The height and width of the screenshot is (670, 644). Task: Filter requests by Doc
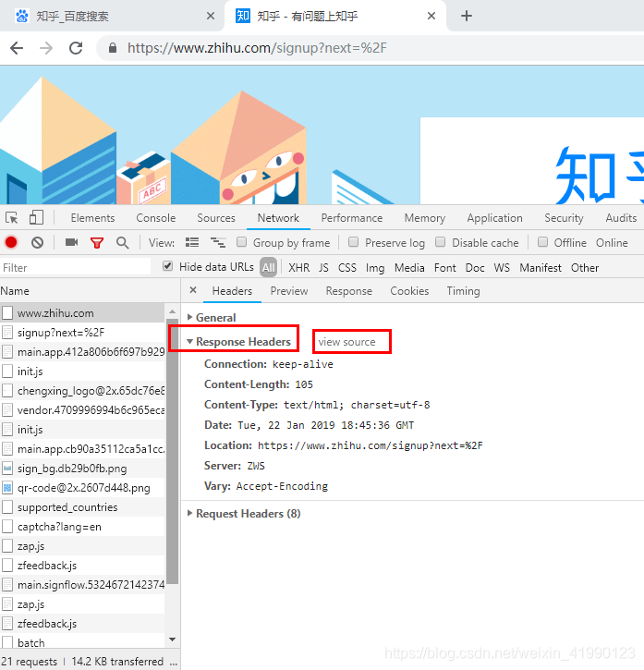tap(475, 267)
